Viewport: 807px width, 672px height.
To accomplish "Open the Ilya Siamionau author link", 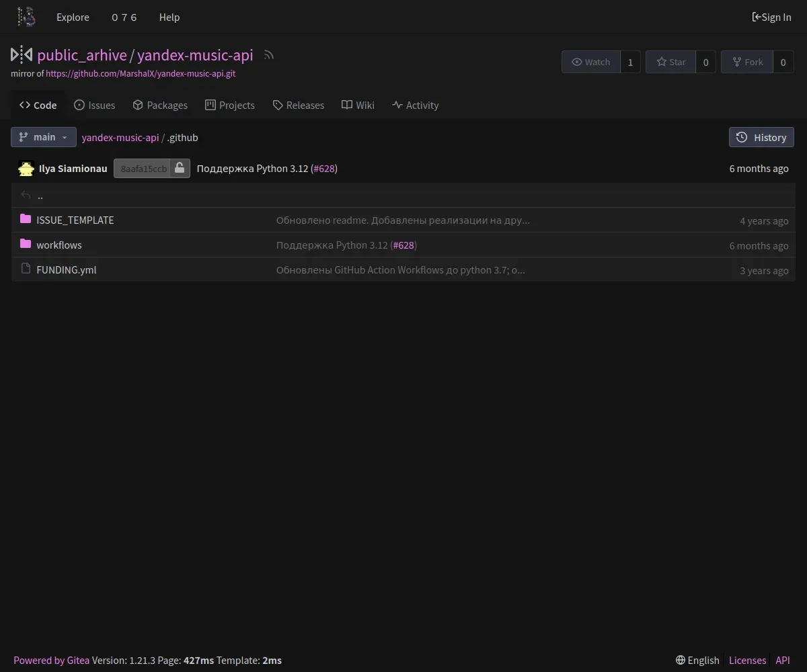I will [73, 168].
